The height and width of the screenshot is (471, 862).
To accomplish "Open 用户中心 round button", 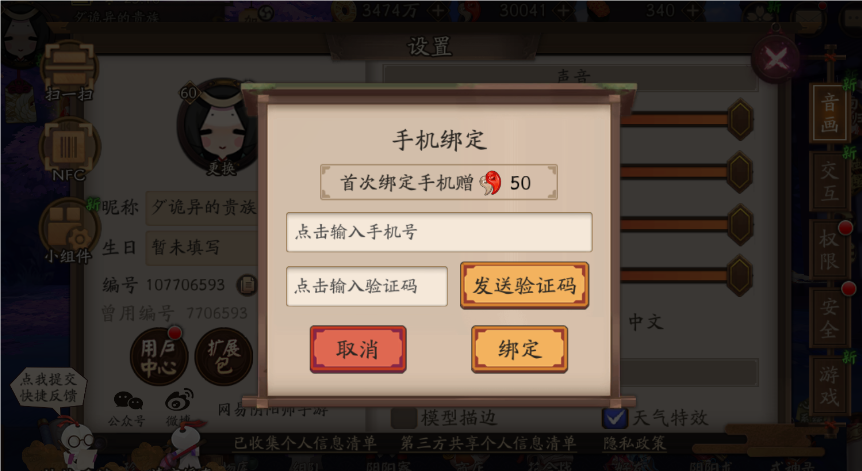I will tap(159, 357).
